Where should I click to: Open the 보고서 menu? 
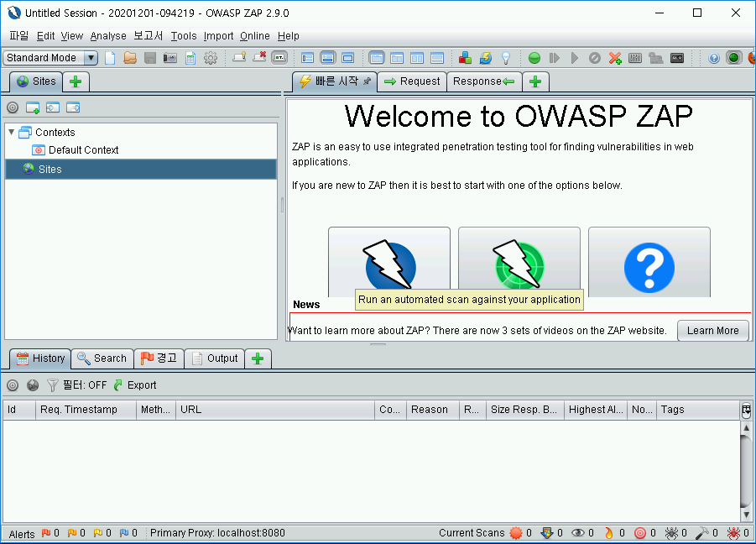148,36
